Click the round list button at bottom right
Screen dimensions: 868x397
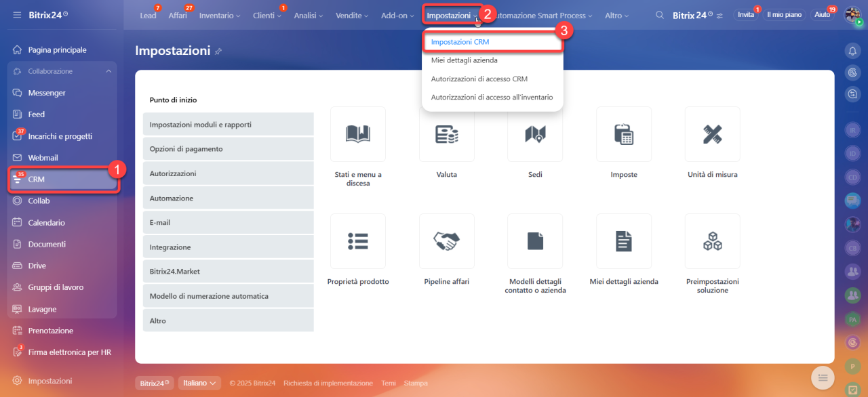pos(823,377)
